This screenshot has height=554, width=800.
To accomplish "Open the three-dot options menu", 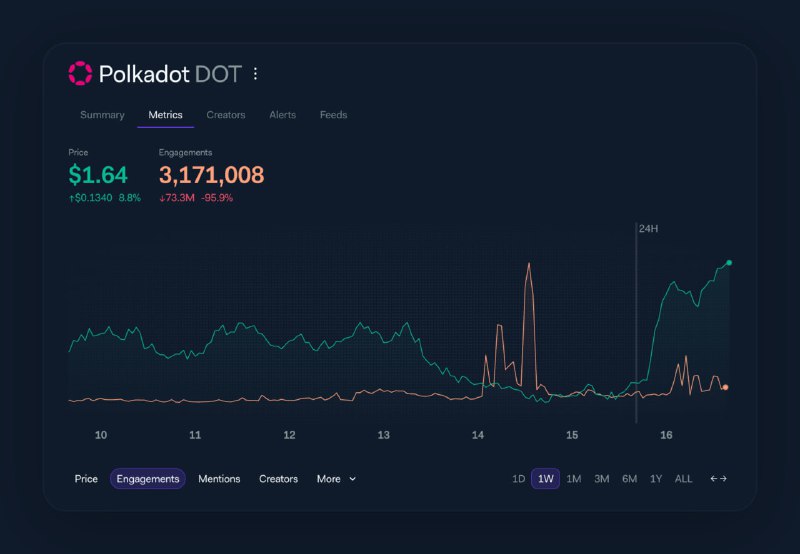I will 255,74.
